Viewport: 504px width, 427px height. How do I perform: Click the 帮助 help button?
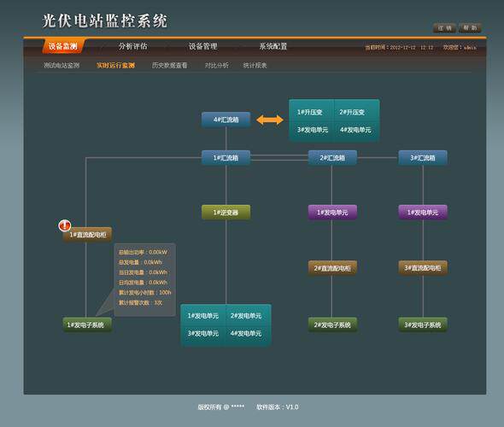coord(470,28)
